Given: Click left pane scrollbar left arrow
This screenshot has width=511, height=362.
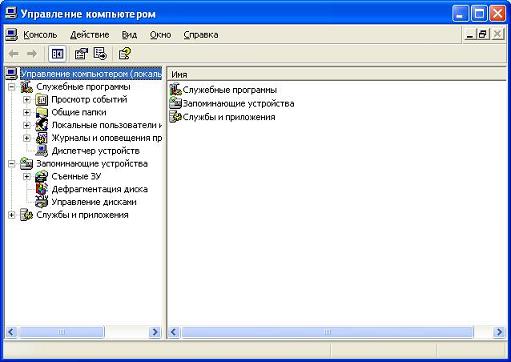Looking at the screenshot, I should tap(11, 332).
